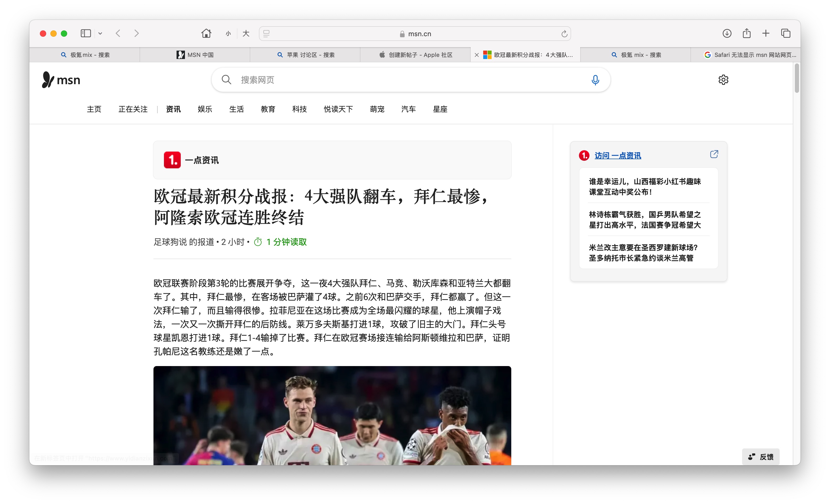Open tab overview icon

click(785, 33)
